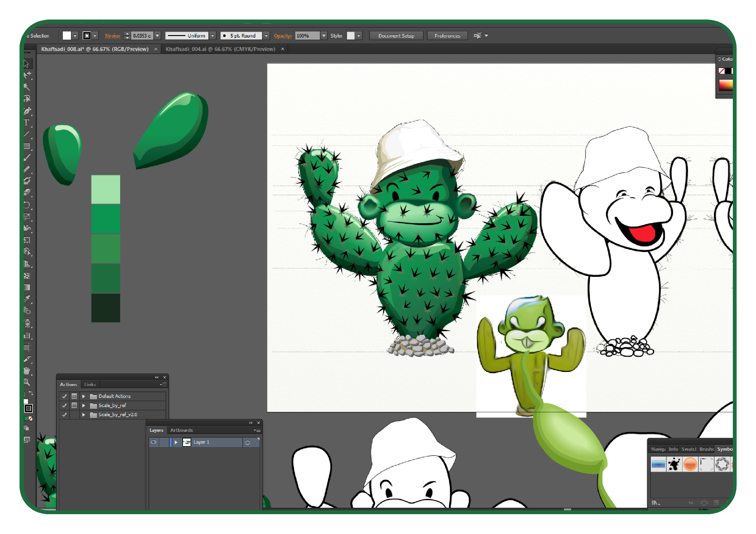Image resolution: width=756 pixels, height=534 pixels.
Task: Toggle the Default Actions checkmark
Action: (65, 396)
